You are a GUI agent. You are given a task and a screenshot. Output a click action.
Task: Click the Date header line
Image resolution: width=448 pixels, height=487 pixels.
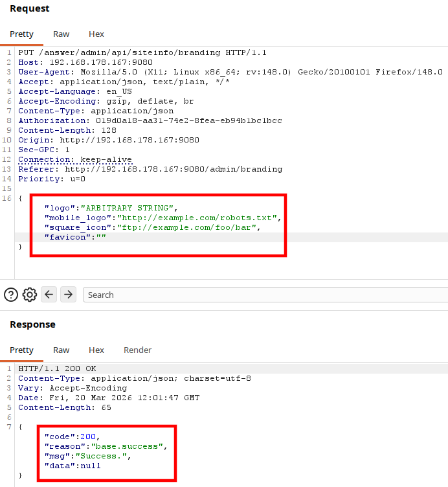(x=109, y=398)
